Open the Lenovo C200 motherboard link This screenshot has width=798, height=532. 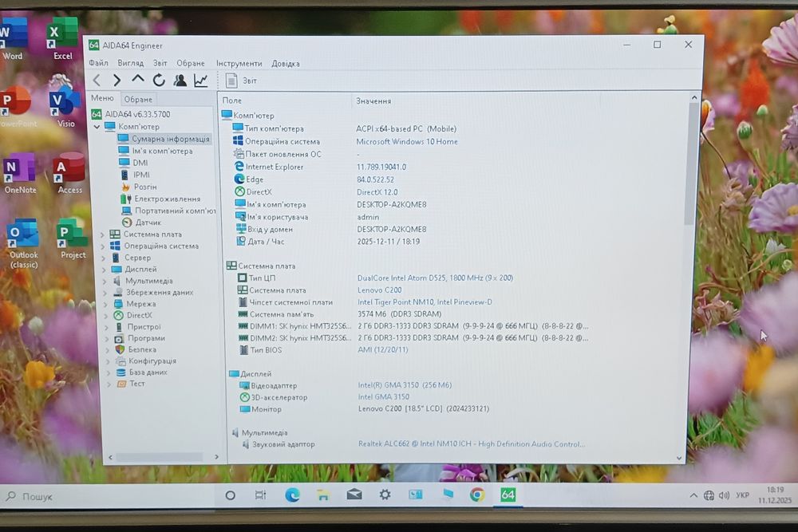coord(380,290)
